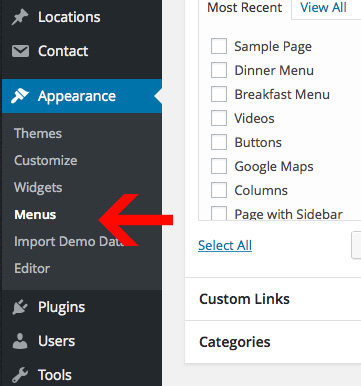Click the Plugins plug icon
This screenshot has width=361, height=386.
point(20,307)
